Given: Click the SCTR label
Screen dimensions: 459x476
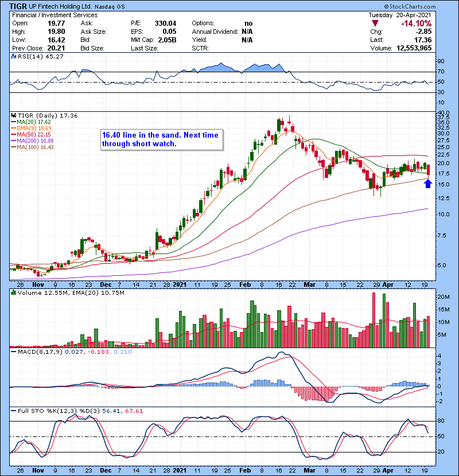Looking at the screenshot, I should [x=200, y=48].
